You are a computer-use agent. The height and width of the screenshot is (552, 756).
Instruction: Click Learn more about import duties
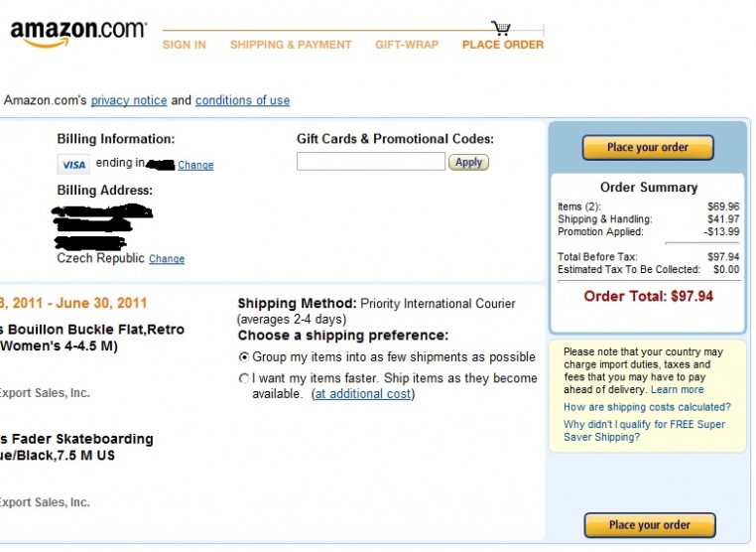(678, 390)
